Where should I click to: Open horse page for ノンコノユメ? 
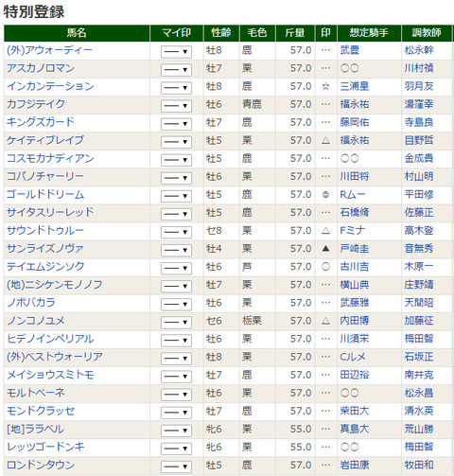pyautogui.click(x=36, y=321)
